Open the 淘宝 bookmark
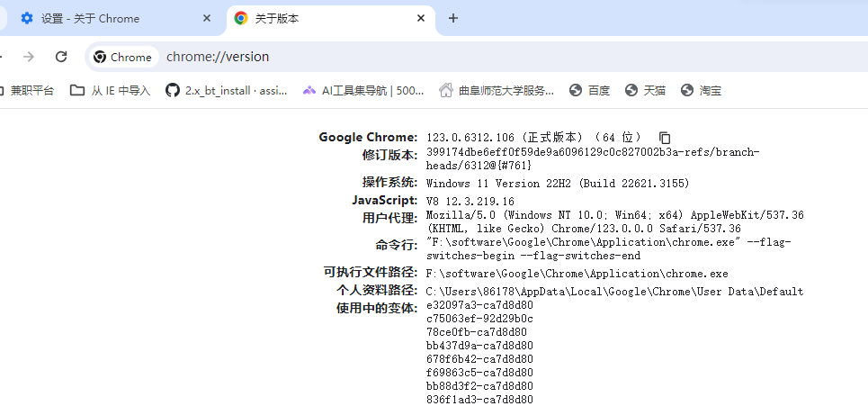Viewport: 868px width, 406px height. [x=702, y=90]
